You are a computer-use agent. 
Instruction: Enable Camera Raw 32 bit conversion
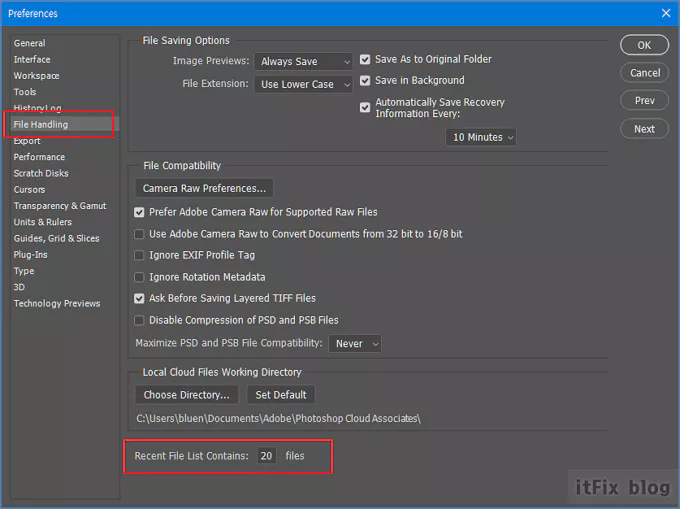[x=139, y=234]
